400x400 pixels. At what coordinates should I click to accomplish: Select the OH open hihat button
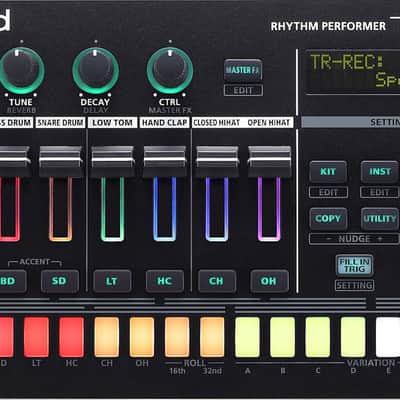point(269,281)
